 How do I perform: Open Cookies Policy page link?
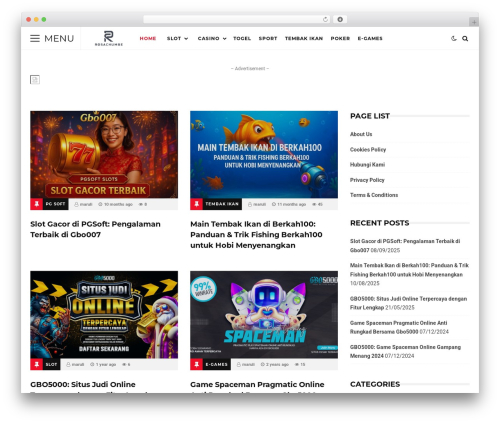[x=368, y=149]
